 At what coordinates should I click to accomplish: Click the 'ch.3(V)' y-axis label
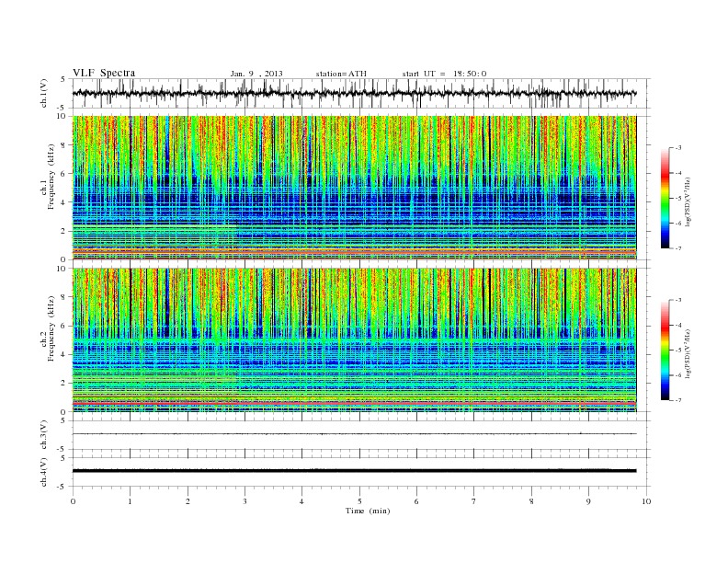[x=44, y=435]
